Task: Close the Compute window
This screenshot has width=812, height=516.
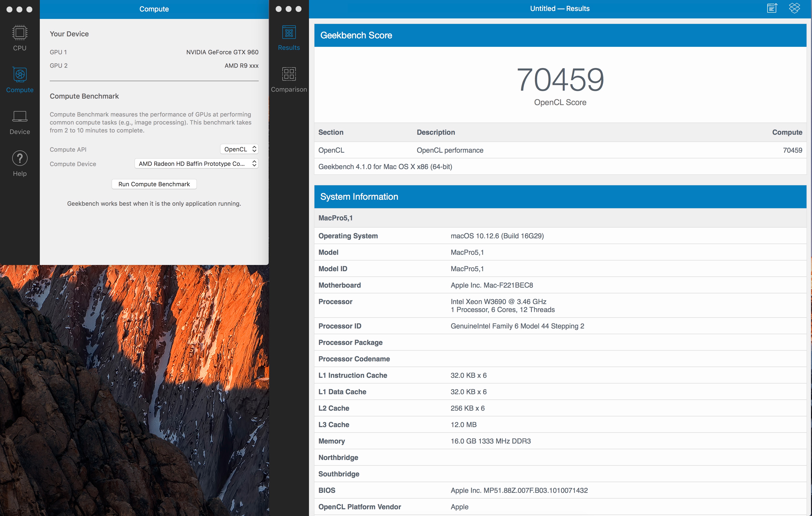Action: (9, 9)
